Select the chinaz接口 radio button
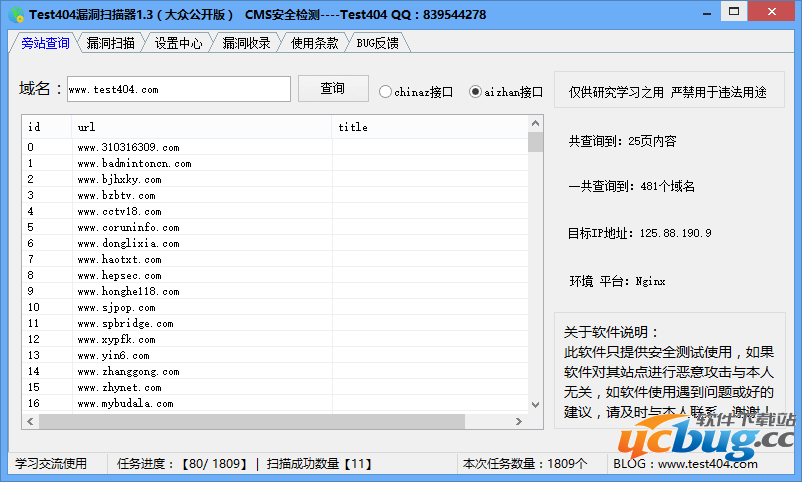 [386, 91]
